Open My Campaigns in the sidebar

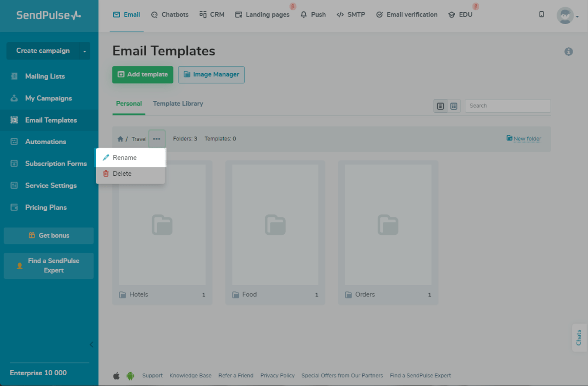click(49, 98)
